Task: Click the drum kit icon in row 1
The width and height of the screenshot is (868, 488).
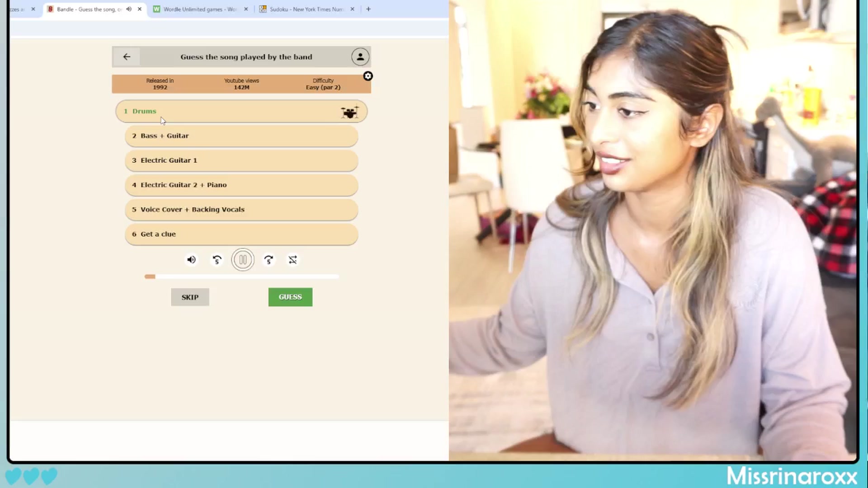Action: pyautogui.click(x=349, y=112)
